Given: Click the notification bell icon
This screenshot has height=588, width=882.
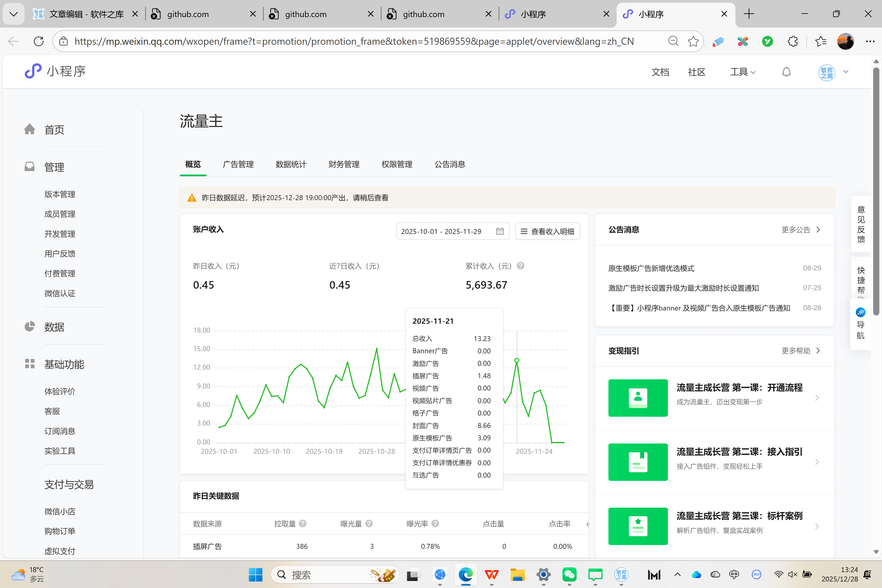Looking at the screenshot, I should point(786,72).
